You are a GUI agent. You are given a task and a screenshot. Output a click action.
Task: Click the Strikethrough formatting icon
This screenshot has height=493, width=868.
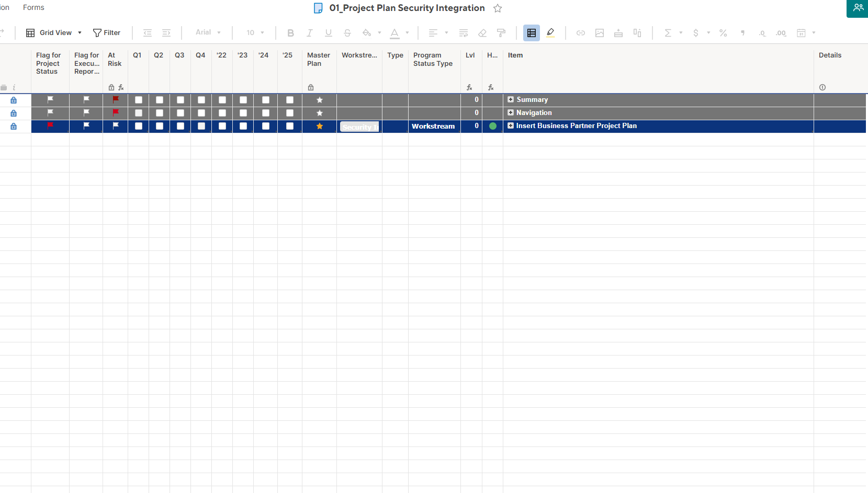click(347, 33)
